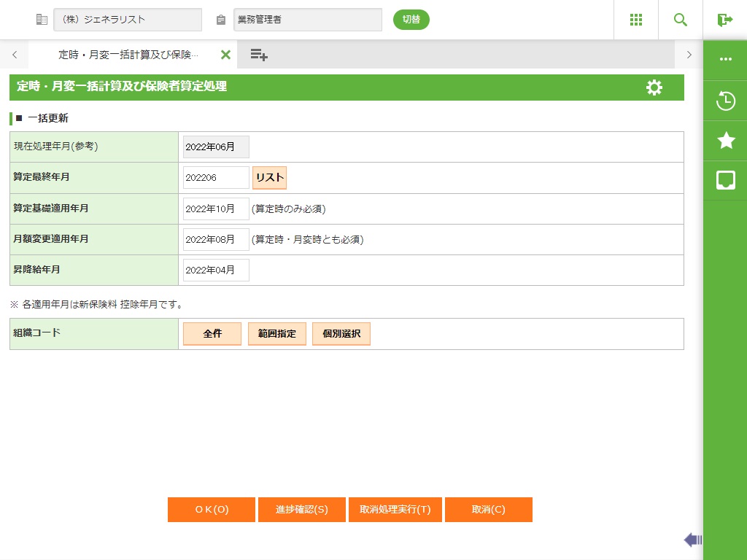Close the 定時・月変一括計算 tab
The image size is (747, 560).
pos(225,55)
